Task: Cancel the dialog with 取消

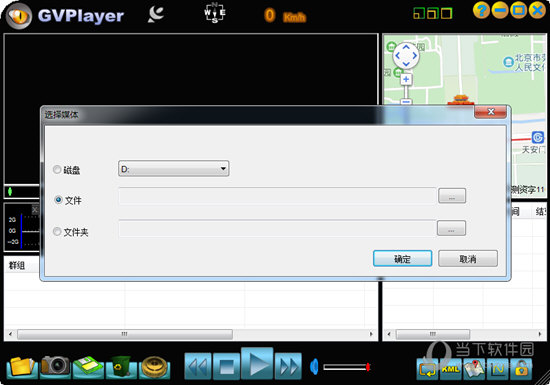Action: click(x=468, y=258)
